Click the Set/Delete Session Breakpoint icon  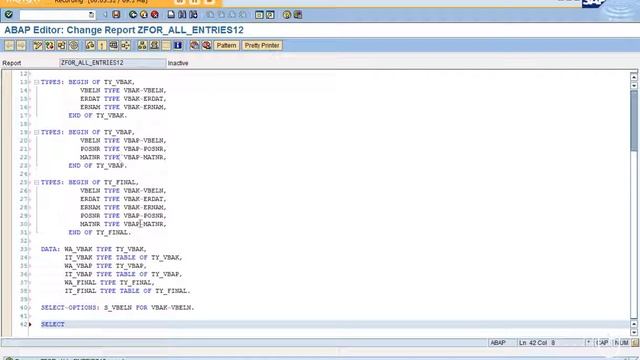tap(195, 45)
